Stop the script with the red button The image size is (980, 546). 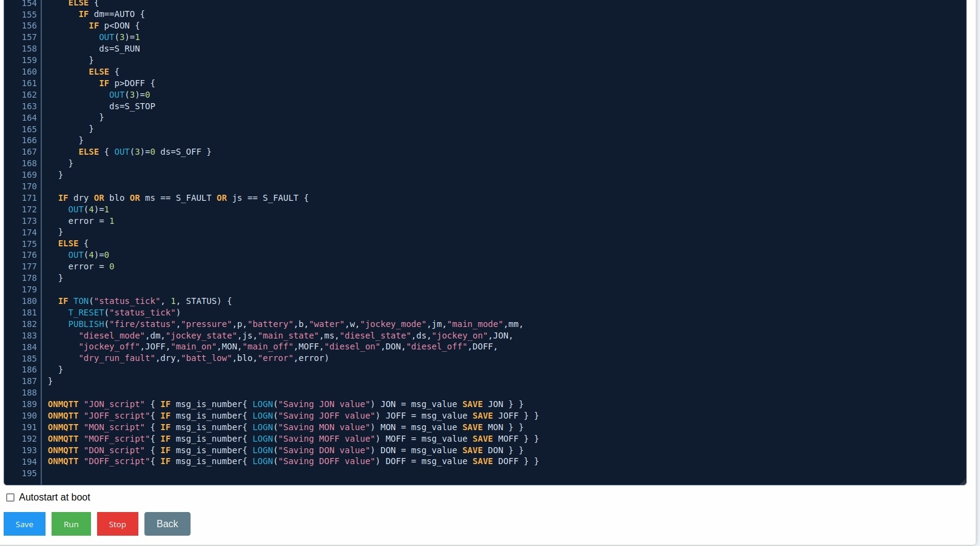pos(117,524)
